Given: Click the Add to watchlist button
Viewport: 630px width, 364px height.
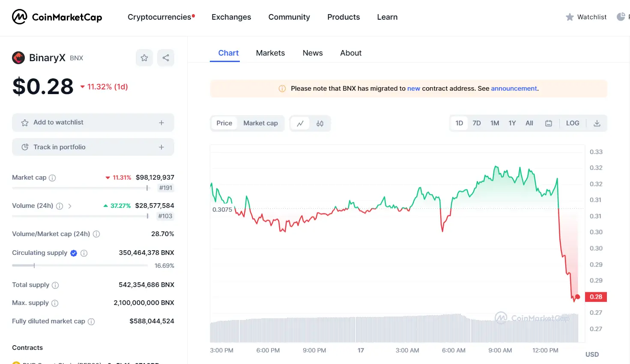Looking at the screenshot, I should (x=93, y=123).
